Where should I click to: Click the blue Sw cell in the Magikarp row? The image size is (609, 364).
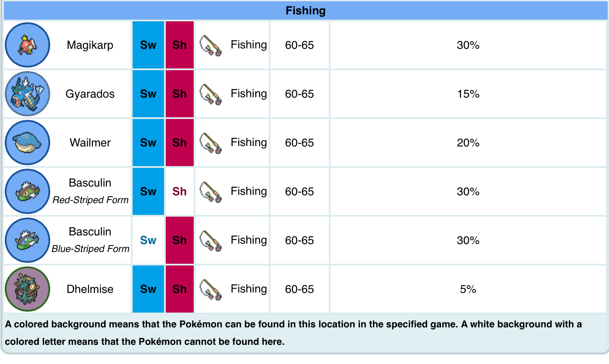[148, 45]
